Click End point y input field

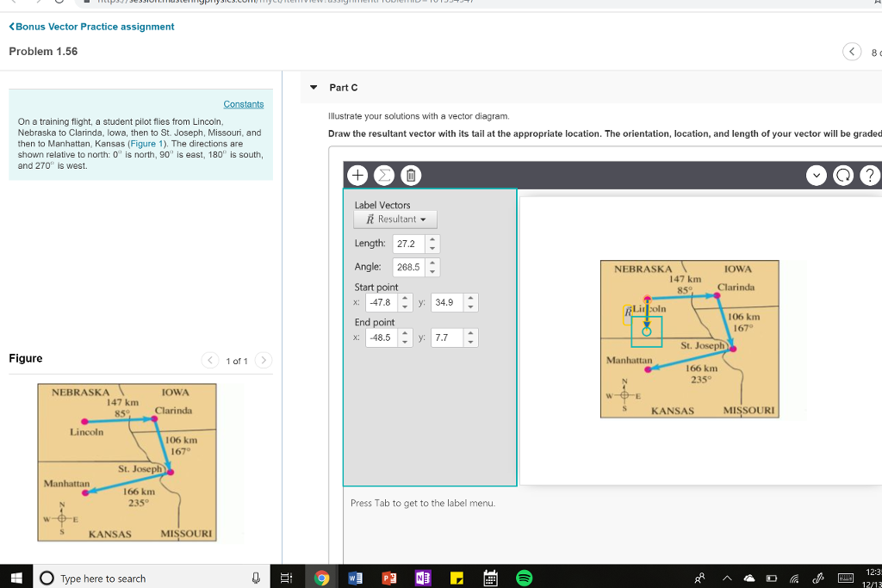448,337
